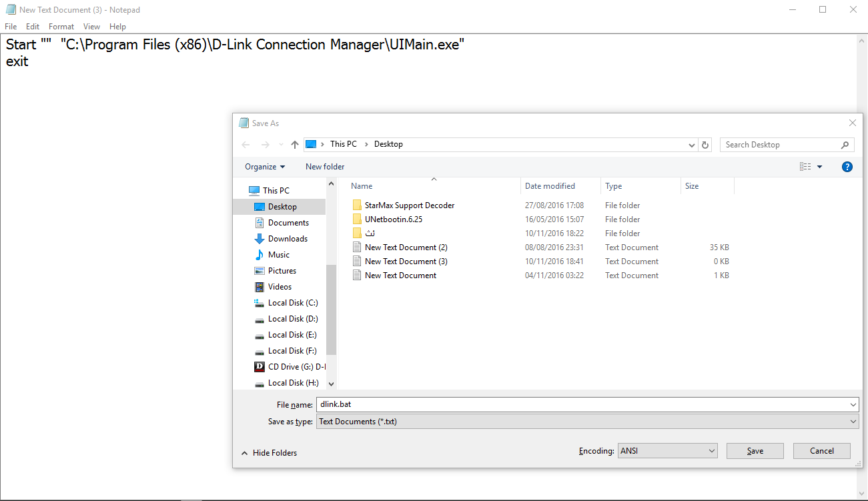The width and height of the screenshot is (868, 501).
Task: Click This PC in address breadcrumb
Action: point(344,144)
